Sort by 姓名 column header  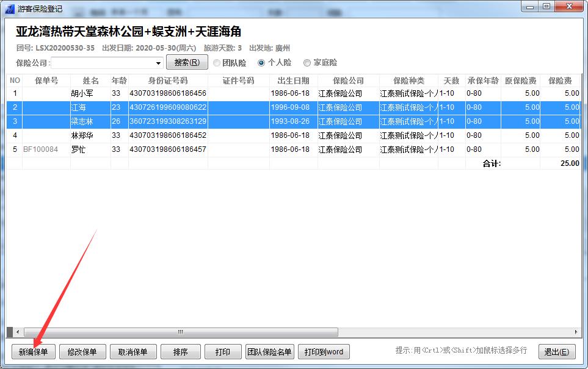90,81
